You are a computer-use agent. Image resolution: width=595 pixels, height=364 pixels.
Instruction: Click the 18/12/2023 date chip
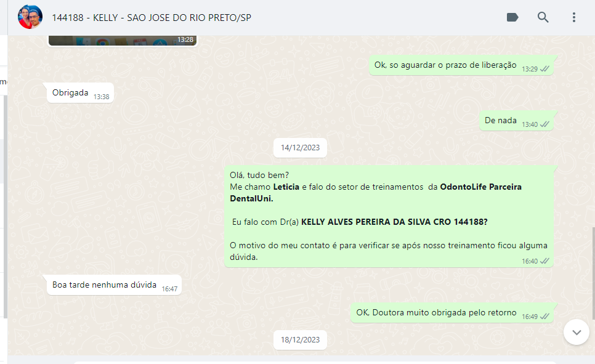coord(300,340)
